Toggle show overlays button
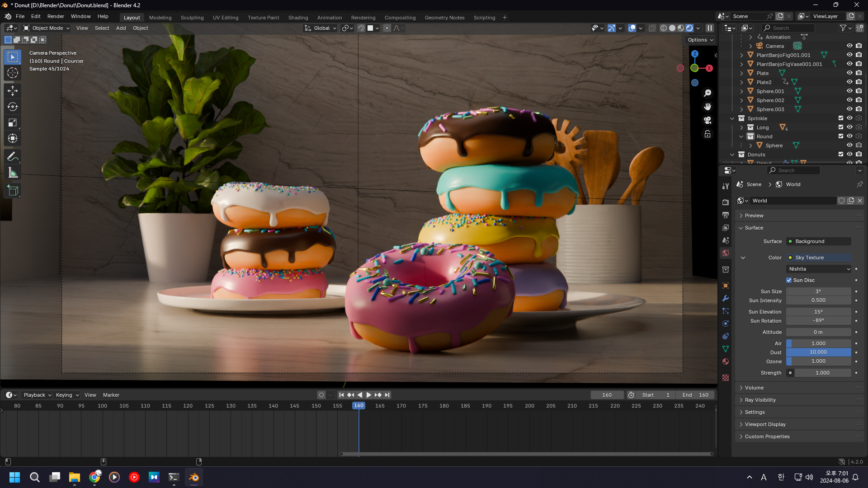This screenshot has width=868, height=488. (x=632, y=28)
